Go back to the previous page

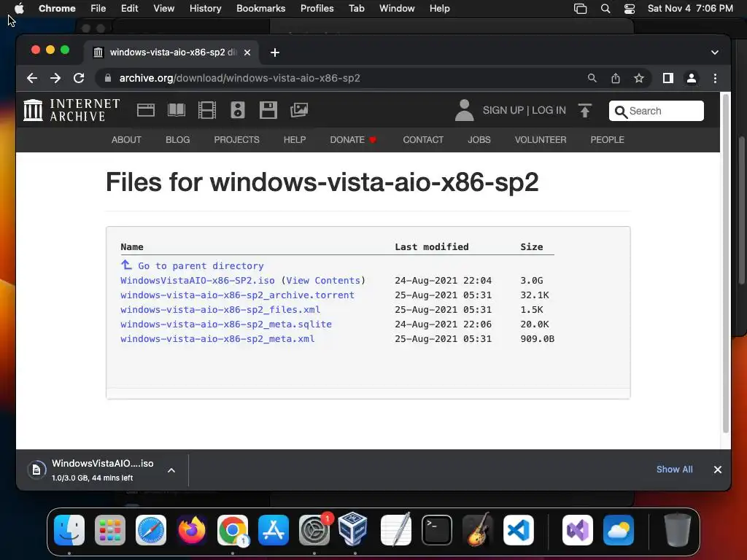(x=32, y=78)
